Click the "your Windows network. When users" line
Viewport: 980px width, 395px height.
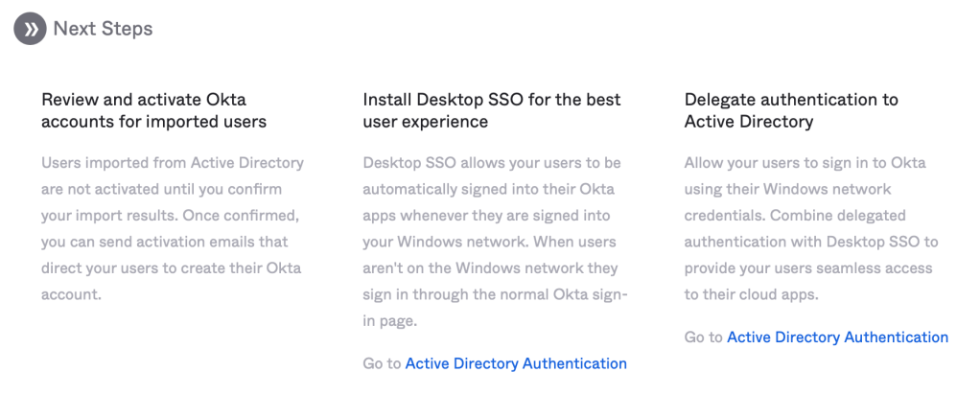click(x=489, y=242)
